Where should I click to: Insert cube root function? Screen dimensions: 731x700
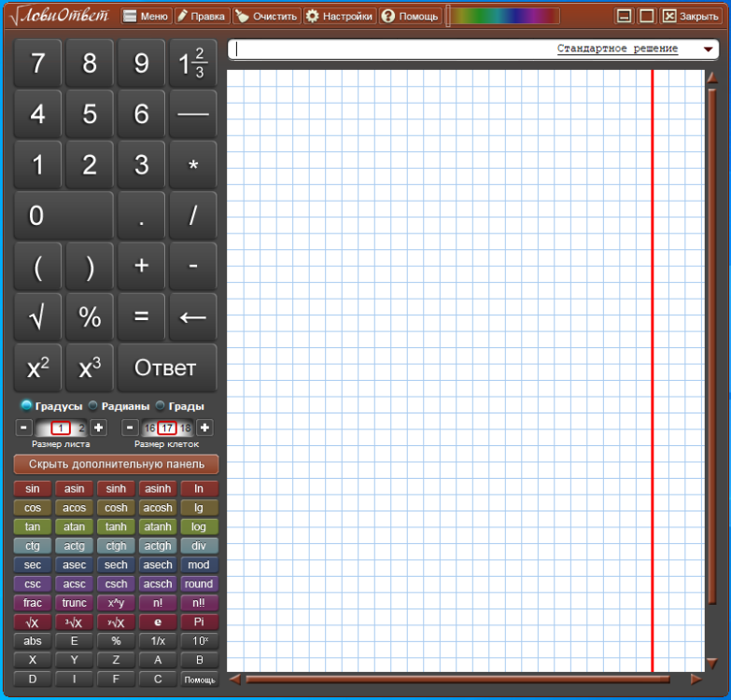pyautogui.click(x=74, y=622)
